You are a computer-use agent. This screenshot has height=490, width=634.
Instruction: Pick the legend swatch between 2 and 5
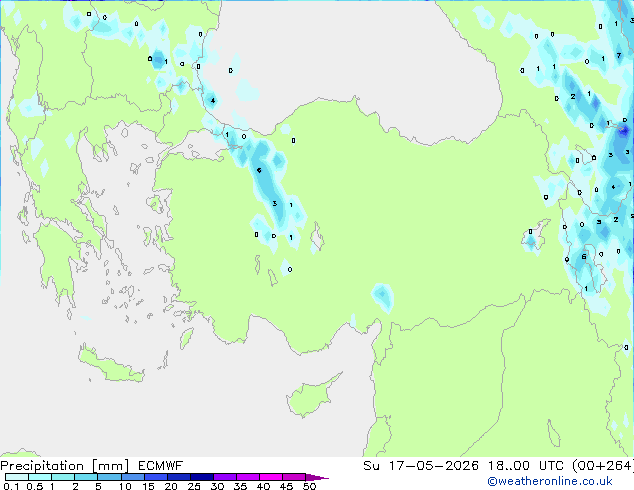(86, 477)
